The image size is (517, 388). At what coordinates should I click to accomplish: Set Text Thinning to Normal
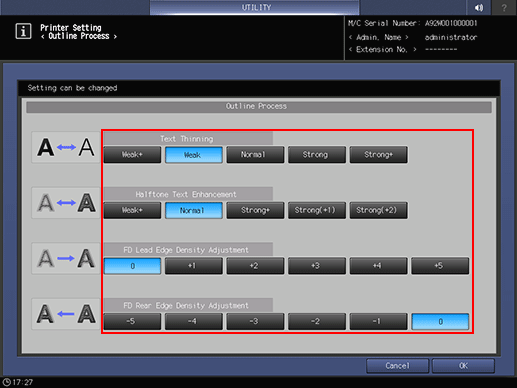[x=255, y=155]
